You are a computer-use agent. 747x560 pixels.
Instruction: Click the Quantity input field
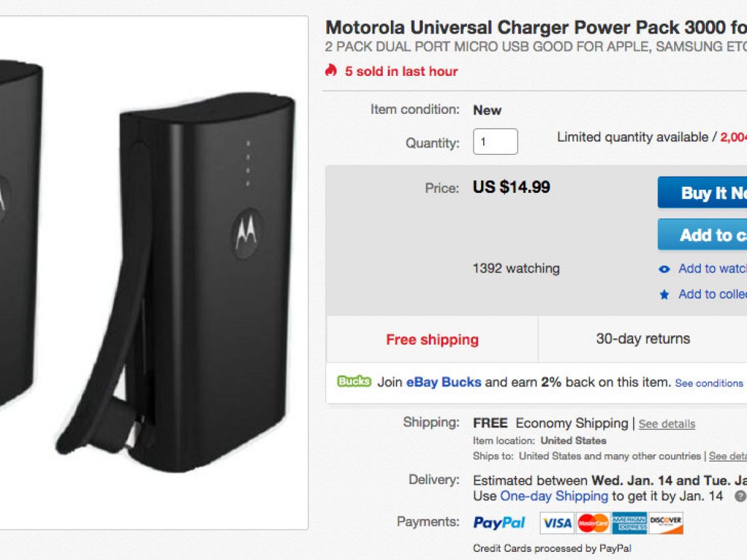(x=495, y=142)
